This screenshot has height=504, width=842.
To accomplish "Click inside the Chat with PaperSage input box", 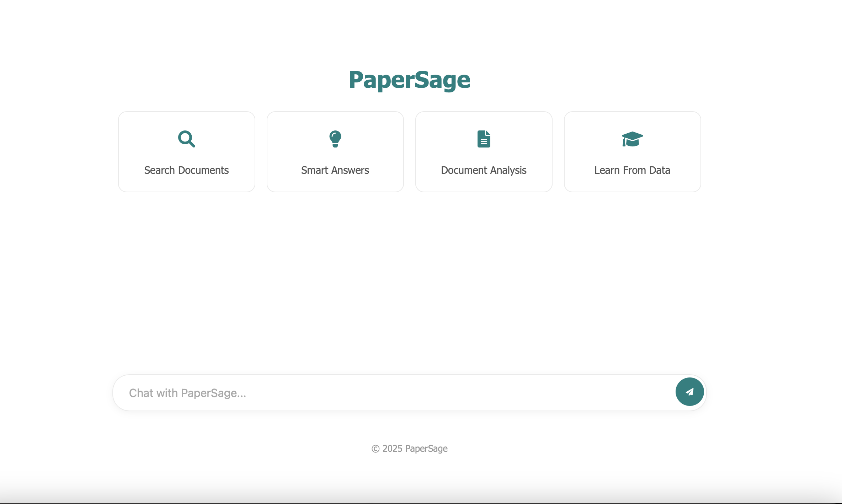I will coord(356,392).
